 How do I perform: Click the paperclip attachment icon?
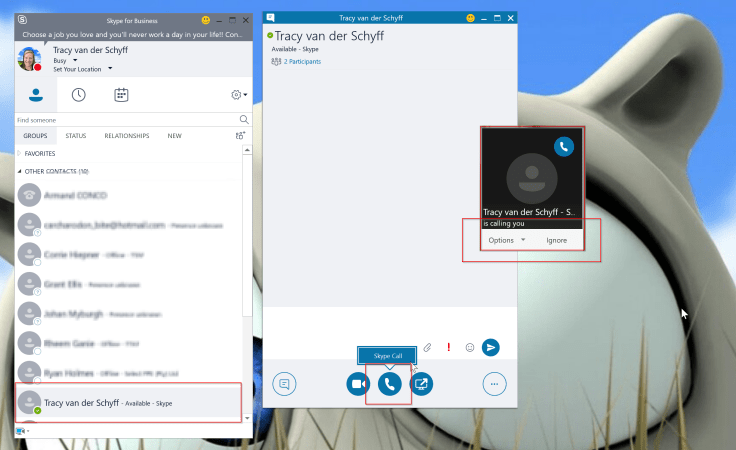[x=426, y=347]
